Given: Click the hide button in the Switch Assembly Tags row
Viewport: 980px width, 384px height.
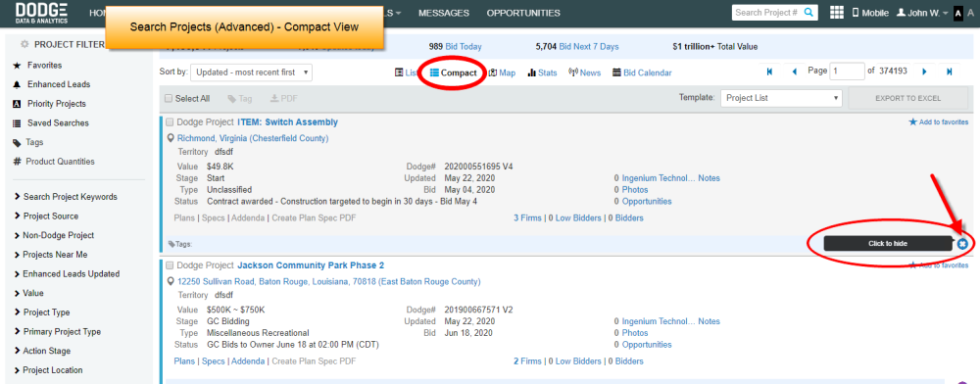Looking at the screenshot, I should pos(962,244).
